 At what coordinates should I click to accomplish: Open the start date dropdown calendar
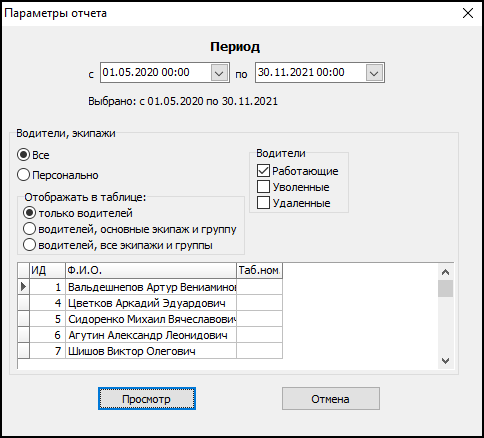pos(219,73)
